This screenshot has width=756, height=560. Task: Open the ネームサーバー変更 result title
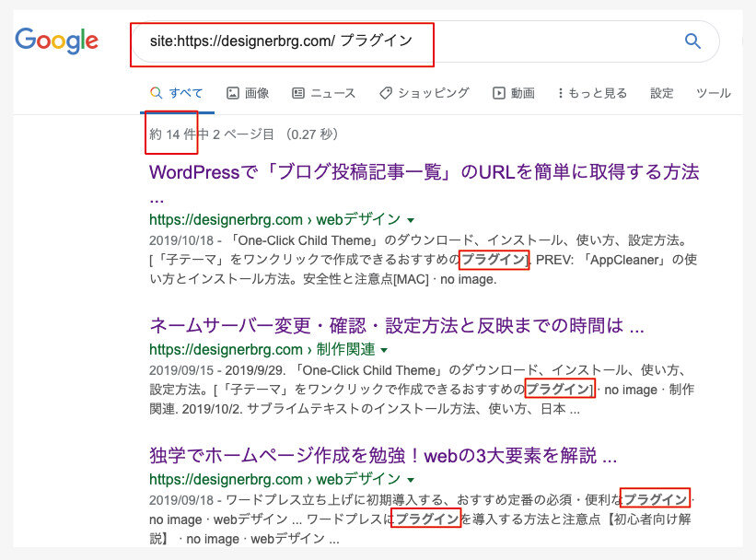click(x=396, y=325)
